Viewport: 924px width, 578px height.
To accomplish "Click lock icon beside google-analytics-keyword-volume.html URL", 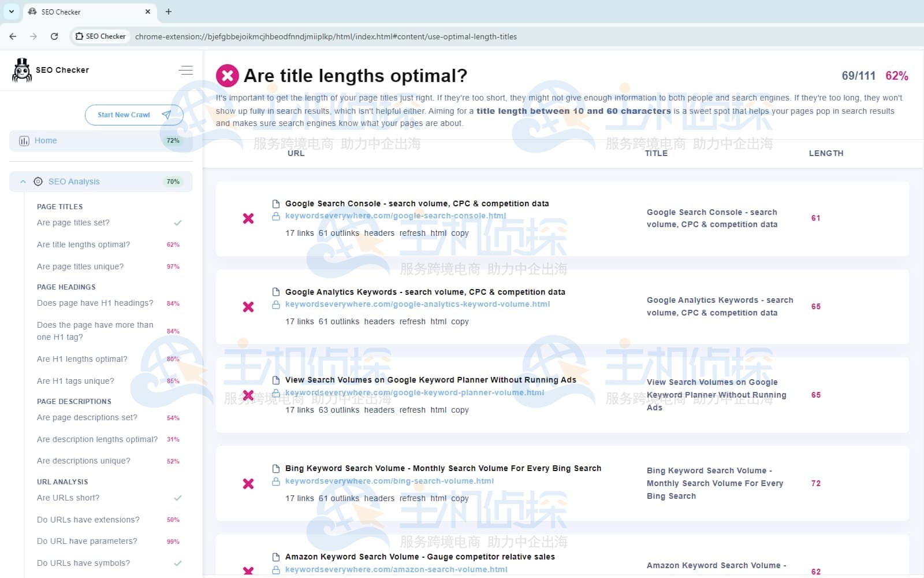I will pyautogui.click(x=276, y=305).
